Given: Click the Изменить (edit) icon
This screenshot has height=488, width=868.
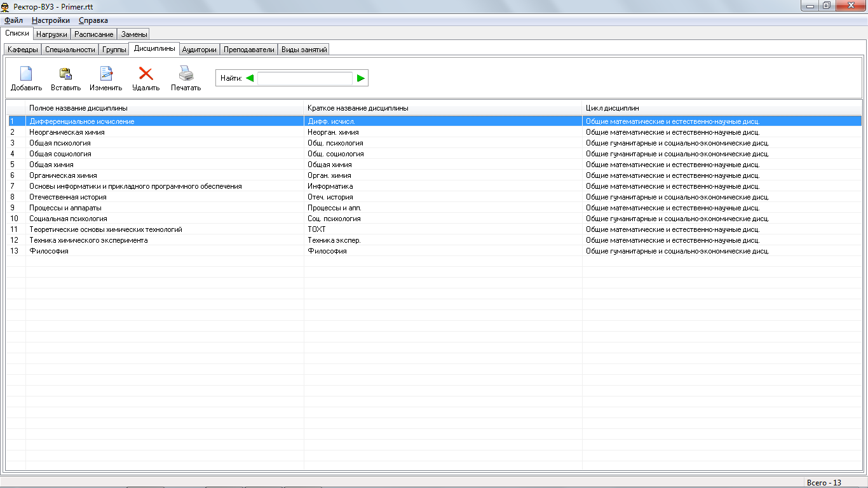Looking at the screenshot, I should tap(106, 74).
